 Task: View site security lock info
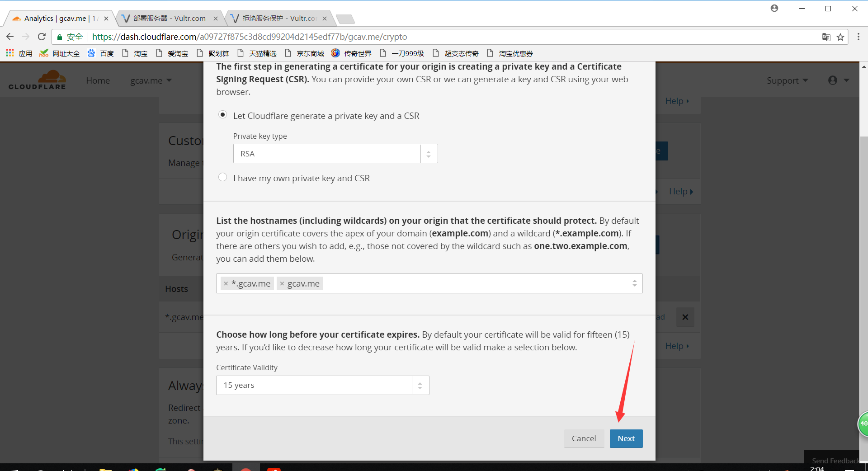[x=71, y=37]
